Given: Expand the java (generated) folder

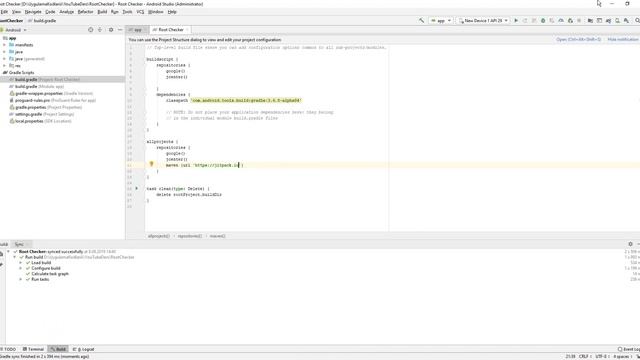Looking at the screenshot, I should click(4, 59).
